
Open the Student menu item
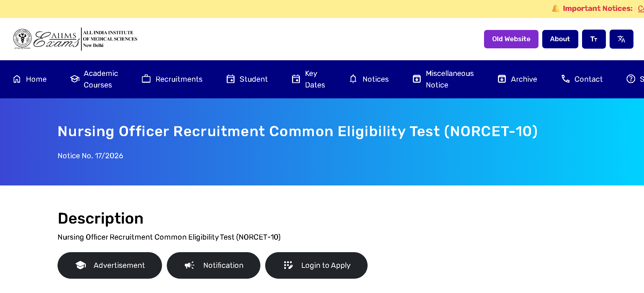(x=247, y=79)
